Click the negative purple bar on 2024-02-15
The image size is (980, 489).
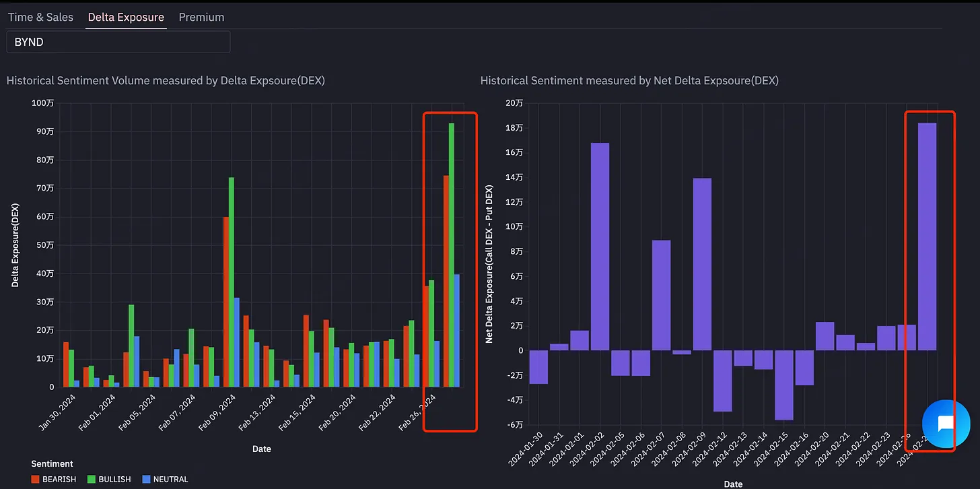[x=783, y=384]
